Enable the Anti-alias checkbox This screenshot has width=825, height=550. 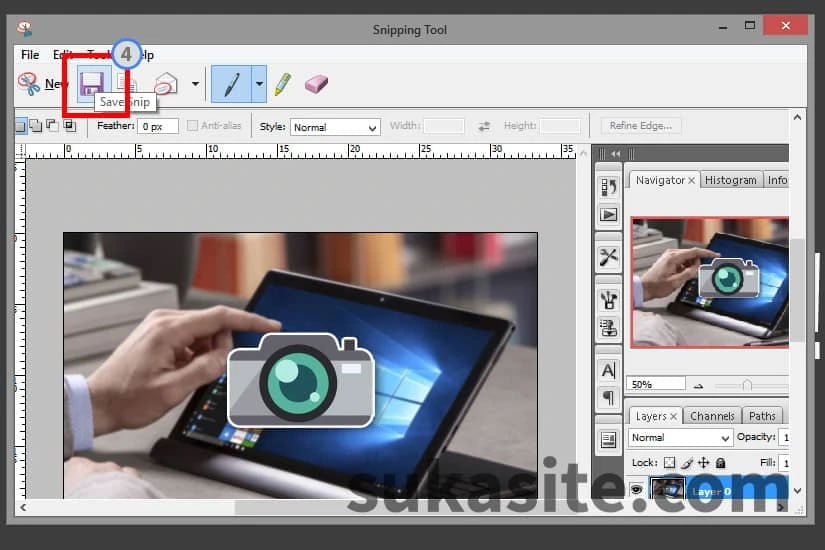pos(193,125)
